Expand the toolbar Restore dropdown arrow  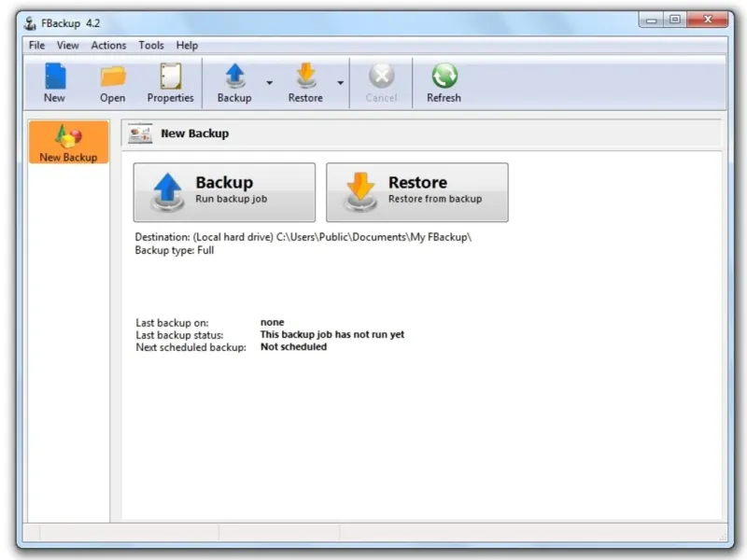[341, 83]
